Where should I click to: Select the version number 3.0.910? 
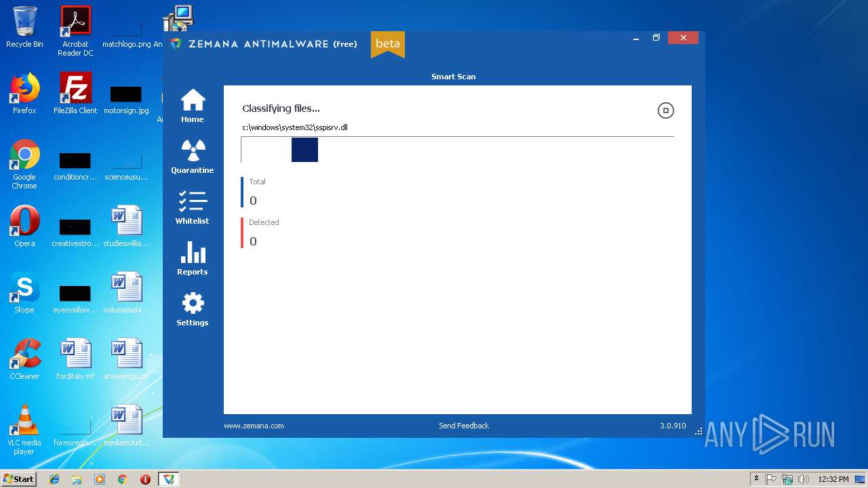click(x=673, y=426)
